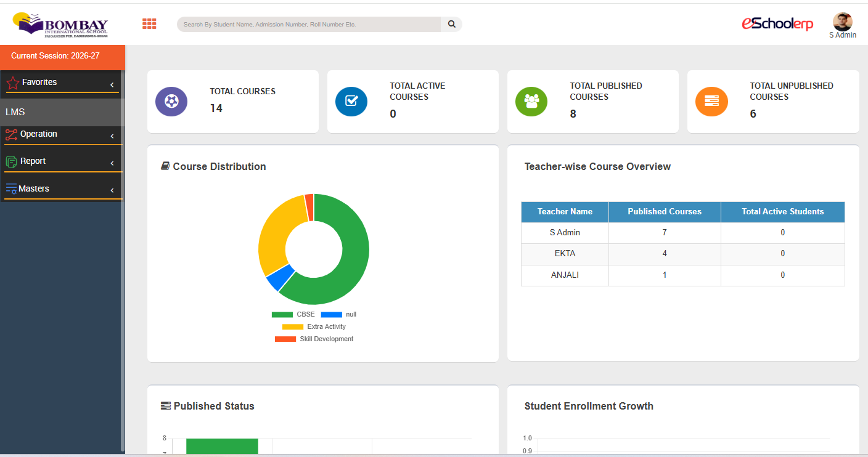Click the yellow Extra Activity donut segment
The width and height of the screenshot is (868, 457).
[x=274, y=234]
